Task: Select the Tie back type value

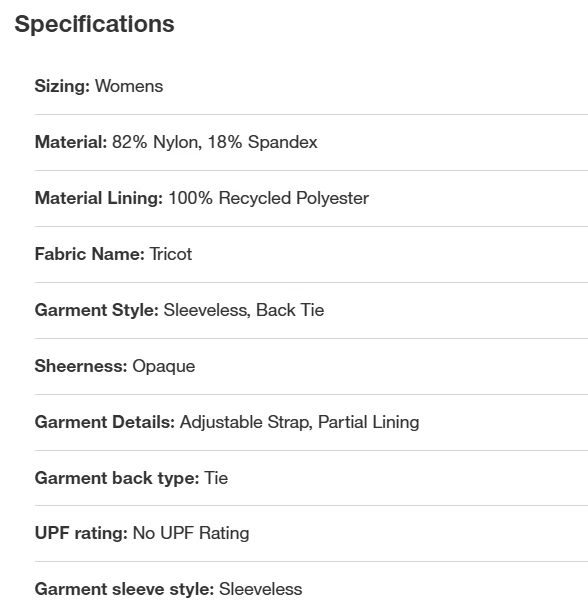Action: pyautogui.click(x=216, y=478)
